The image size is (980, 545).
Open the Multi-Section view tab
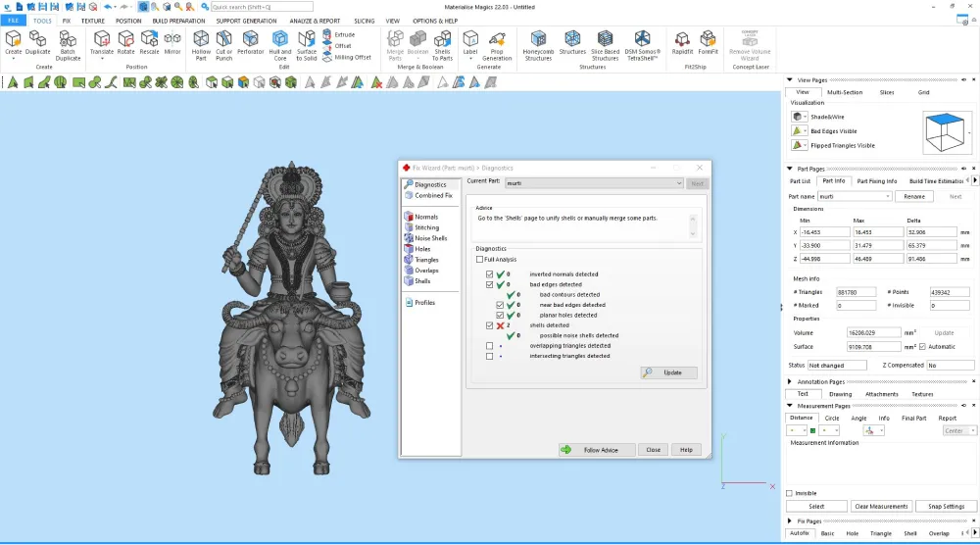(845, 92)
